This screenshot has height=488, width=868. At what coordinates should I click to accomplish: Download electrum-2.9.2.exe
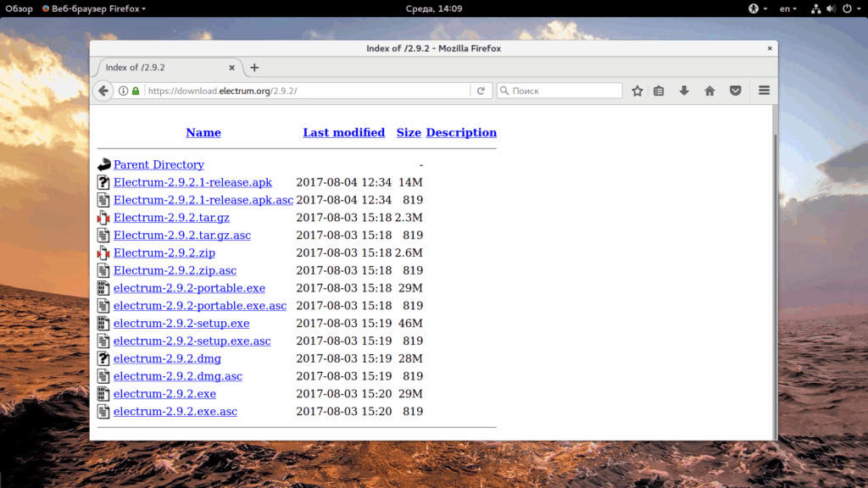pyautogui.click(x=165, y=393)
